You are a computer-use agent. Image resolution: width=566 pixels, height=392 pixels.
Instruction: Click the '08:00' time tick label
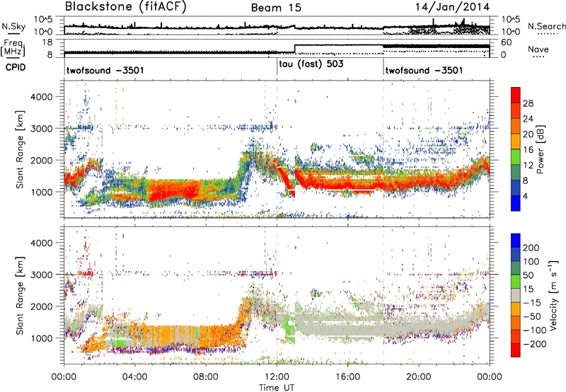tap(206, 377)
